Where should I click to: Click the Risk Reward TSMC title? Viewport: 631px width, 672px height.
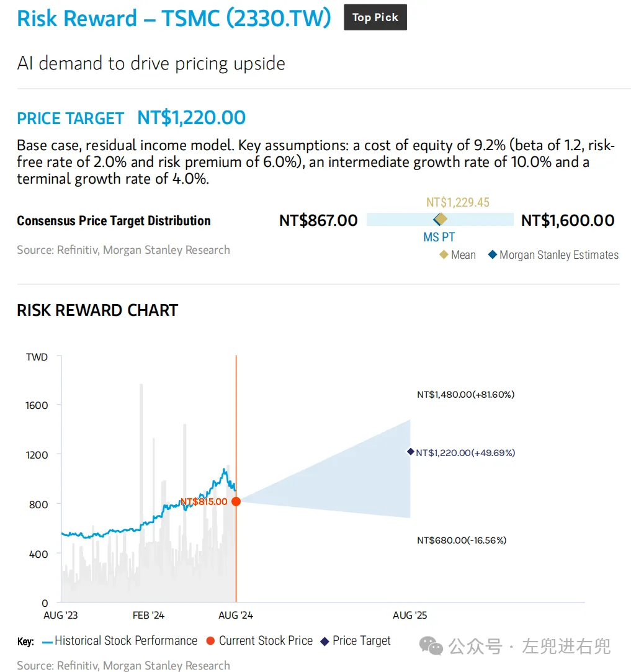pyautogui.click(x=174, y=19)
